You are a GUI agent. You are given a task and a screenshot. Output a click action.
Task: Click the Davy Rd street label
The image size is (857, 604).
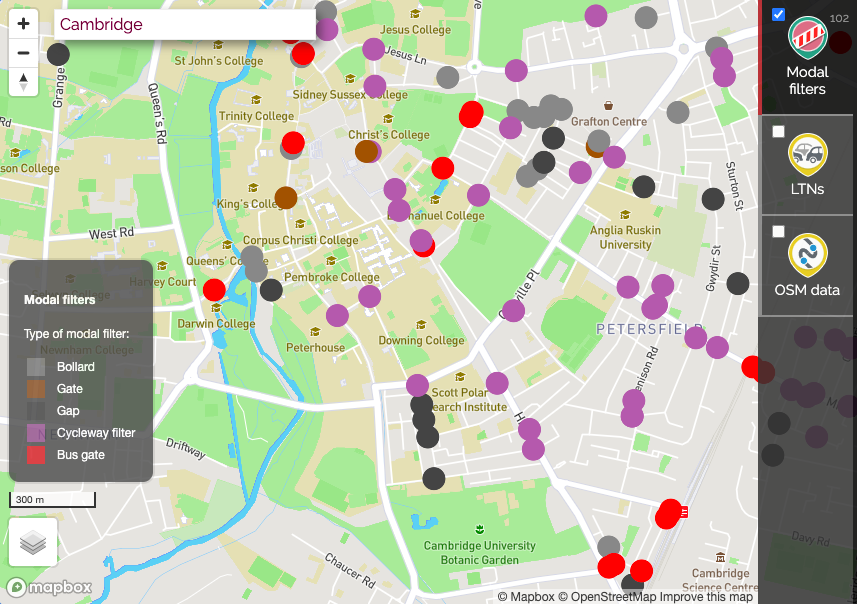[x=811, y=539]
